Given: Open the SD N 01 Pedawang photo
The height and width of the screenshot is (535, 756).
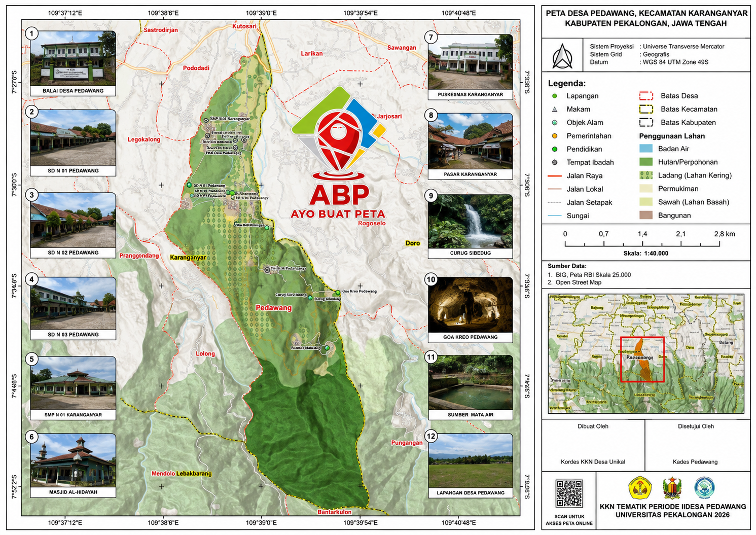Looking at the screenshot, I should click(x=73, y=138).
